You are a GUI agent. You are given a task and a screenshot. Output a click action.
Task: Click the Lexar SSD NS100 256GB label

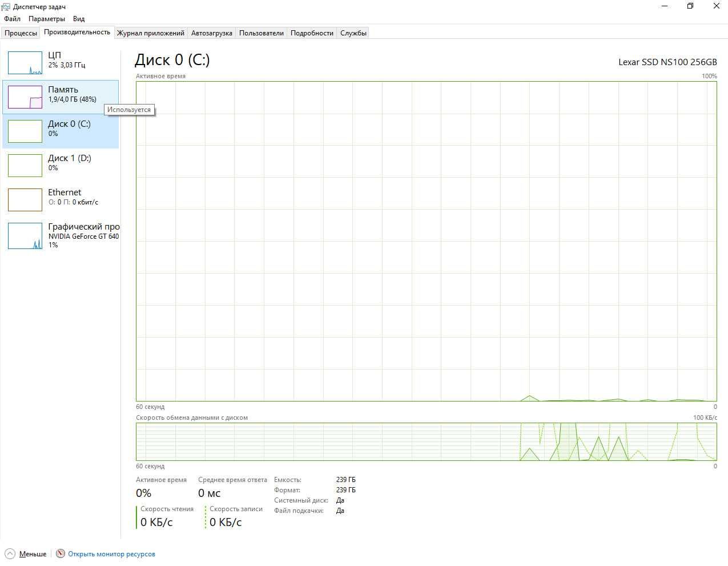click(x=667, y=62)
